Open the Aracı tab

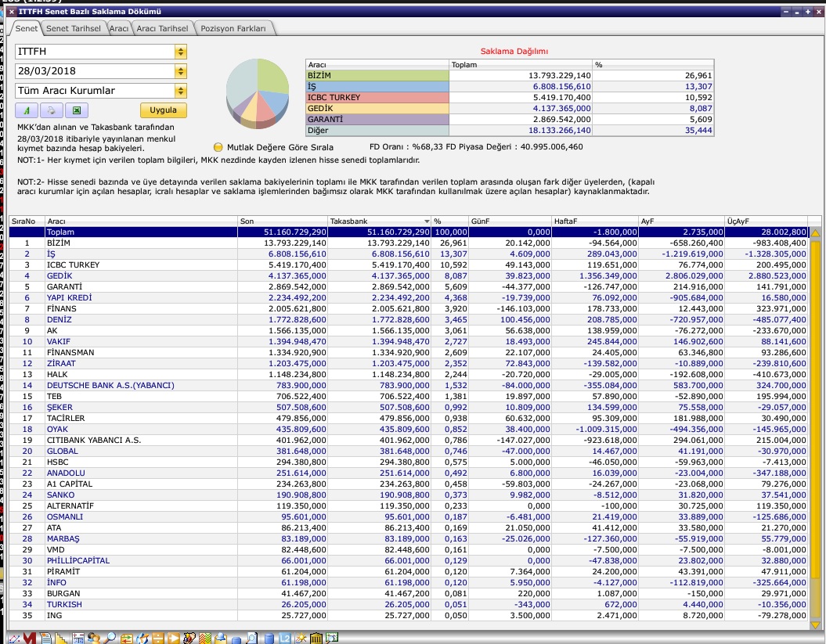[118, 28]
